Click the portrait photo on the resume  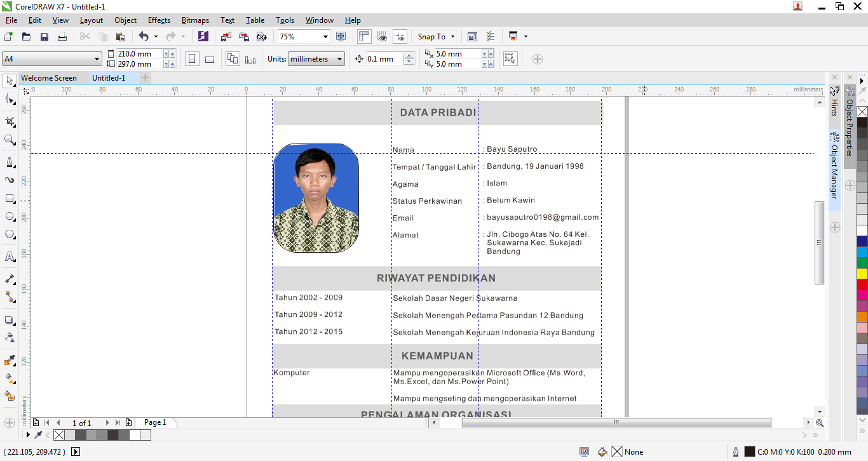point(316,197)
